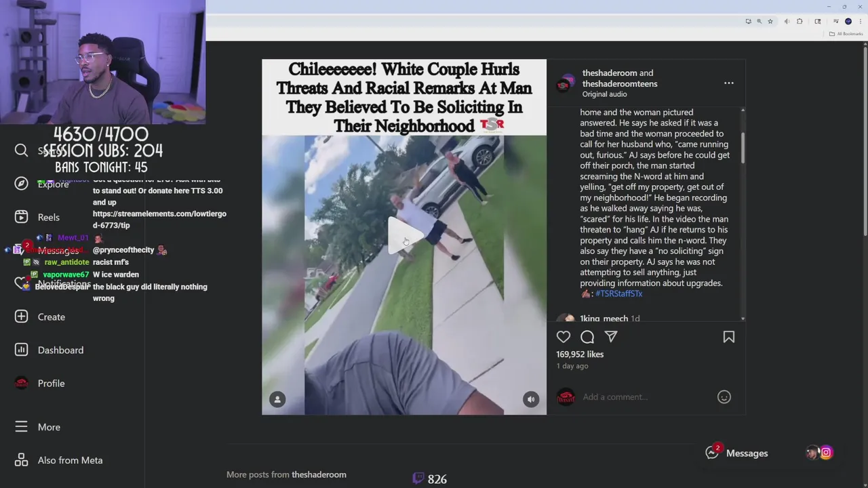868x488 pixels.
Task: Click install app icon in address bar
Action: click(749, 21)
